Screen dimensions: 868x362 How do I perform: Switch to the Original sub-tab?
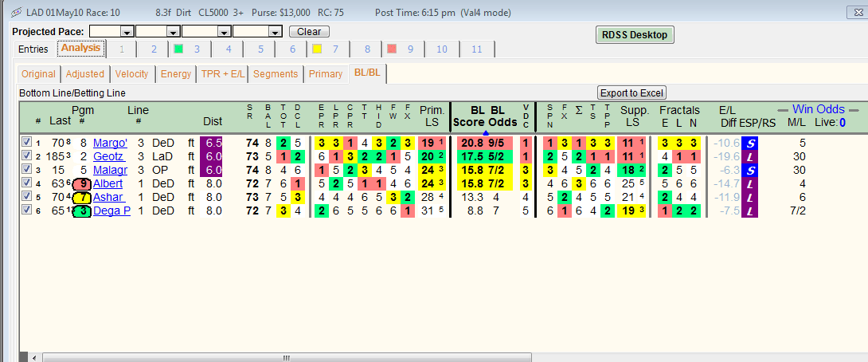[x=38, y=73]
